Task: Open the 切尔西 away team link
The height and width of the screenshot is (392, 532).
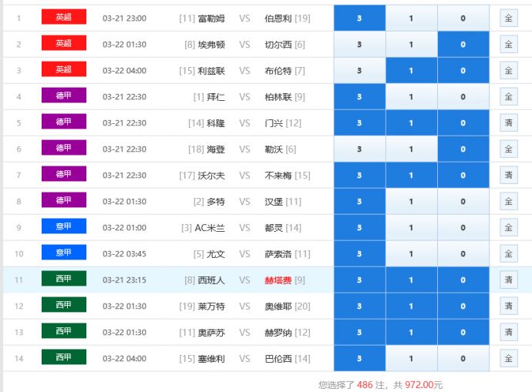Action: (278, 45)
